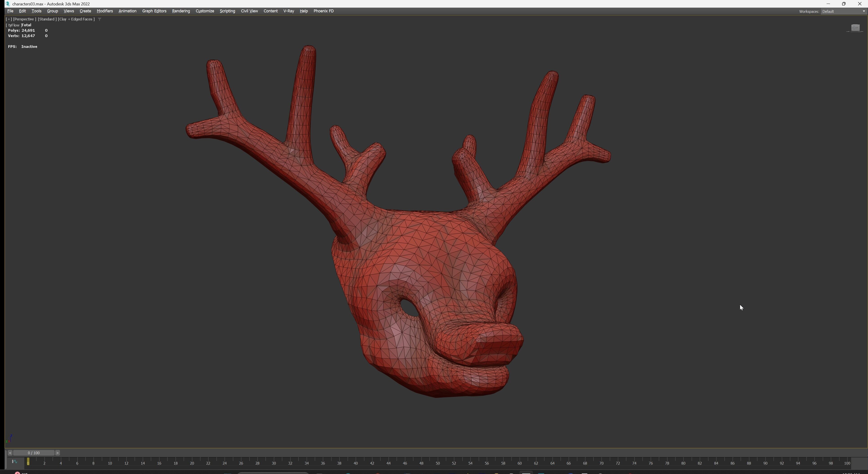Open the Phoenix FD menu
The image size is (868, 474).
[323, 11]
